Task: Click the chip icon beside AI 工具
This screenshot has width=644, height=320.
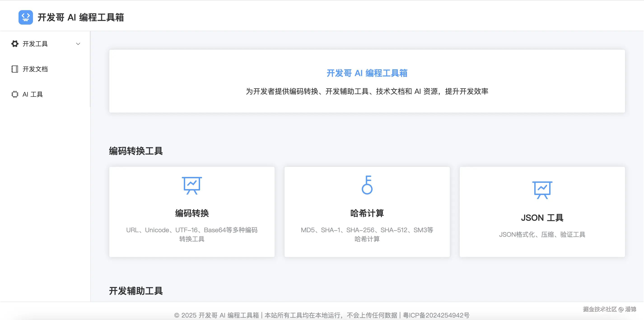Action: [15, 94]
